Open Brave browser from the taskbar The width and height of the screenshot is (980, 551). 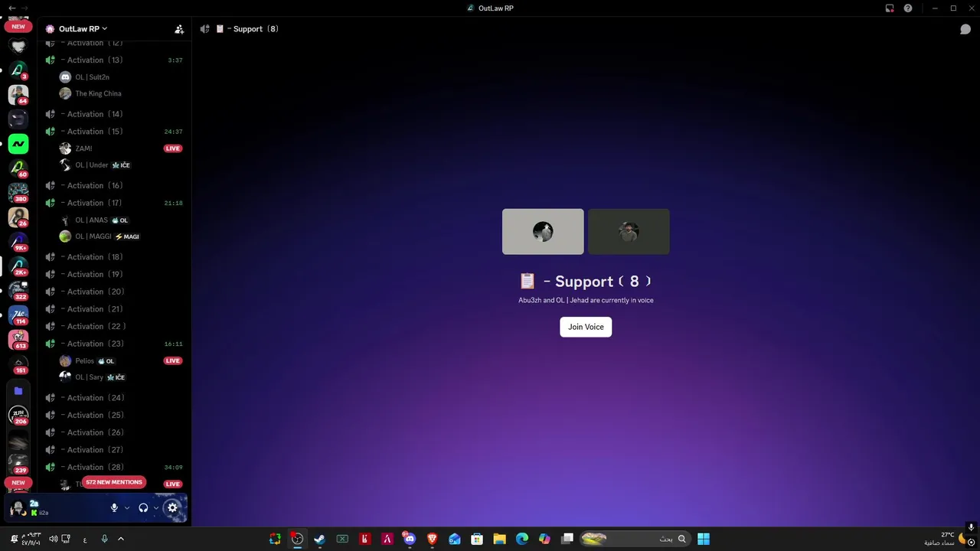[432, 539]
